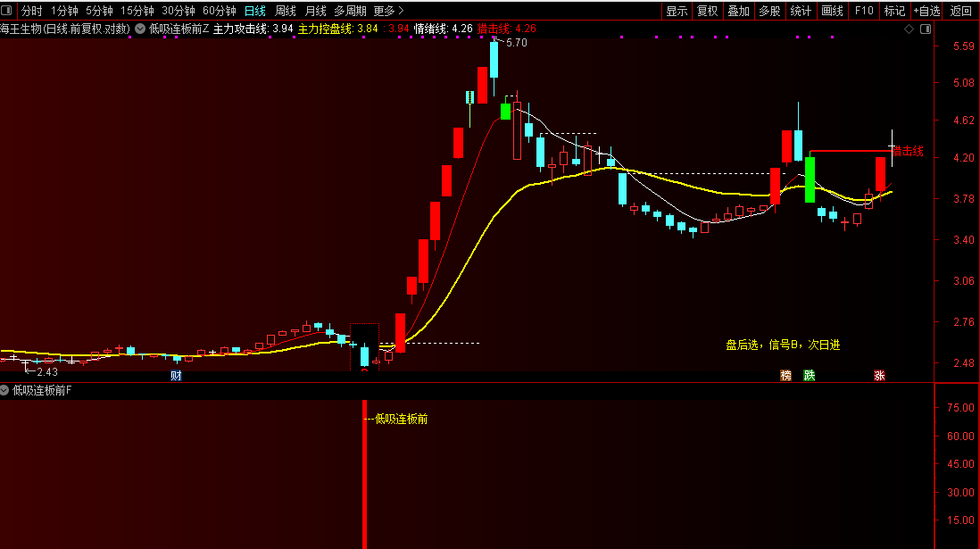Click the 多股 multi-stock button
This screenshot has height=549, width=980.
770,11
